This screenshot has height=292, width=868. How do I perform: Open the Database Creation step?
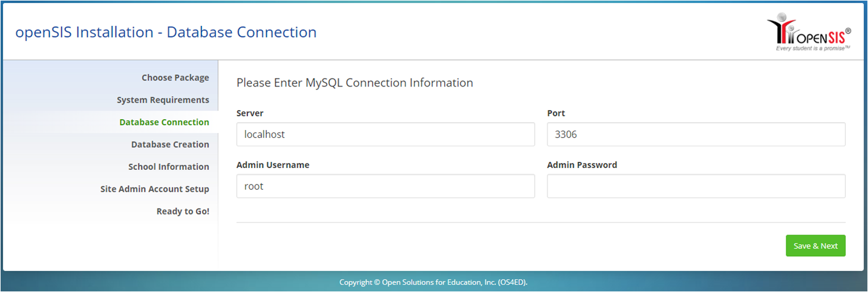coord(170,144)
